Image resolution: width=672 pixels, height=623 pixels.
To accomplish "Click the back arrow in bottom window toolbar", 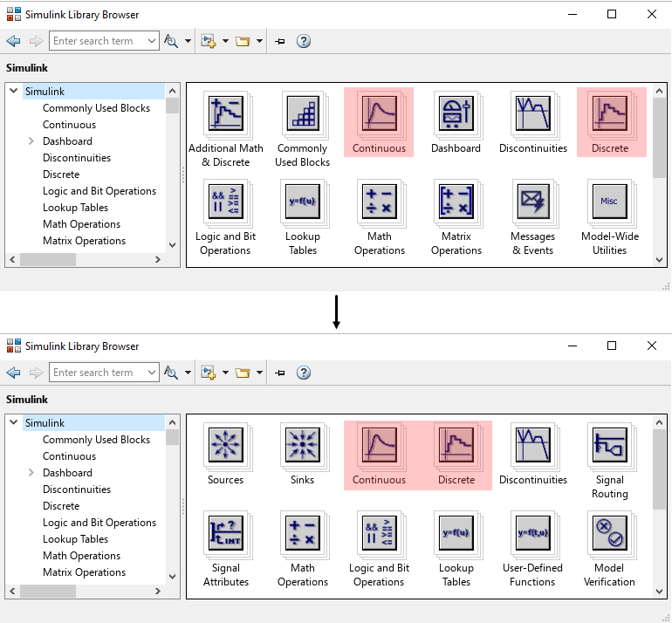I will pyautogui.click(x=14, y=373).
